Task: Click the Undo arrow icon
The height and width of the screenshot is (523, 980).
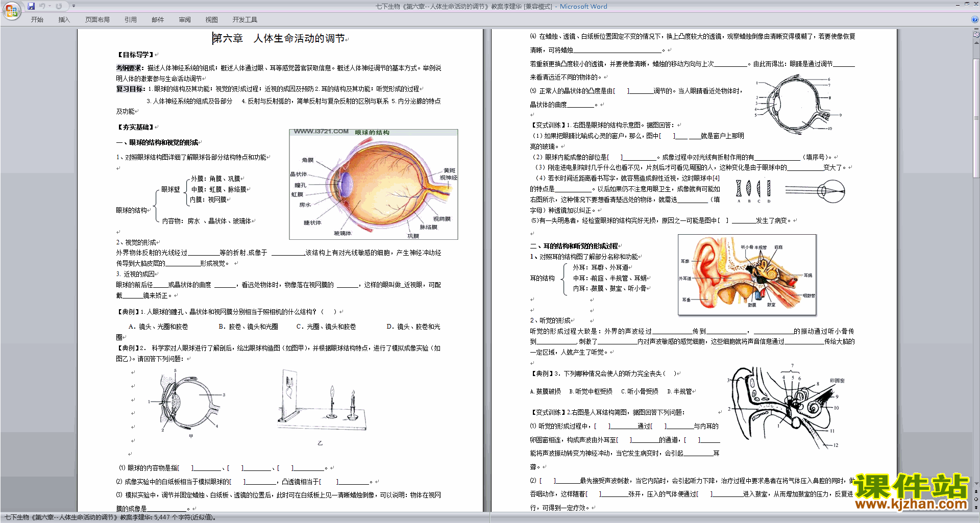Action: (42, 6)
